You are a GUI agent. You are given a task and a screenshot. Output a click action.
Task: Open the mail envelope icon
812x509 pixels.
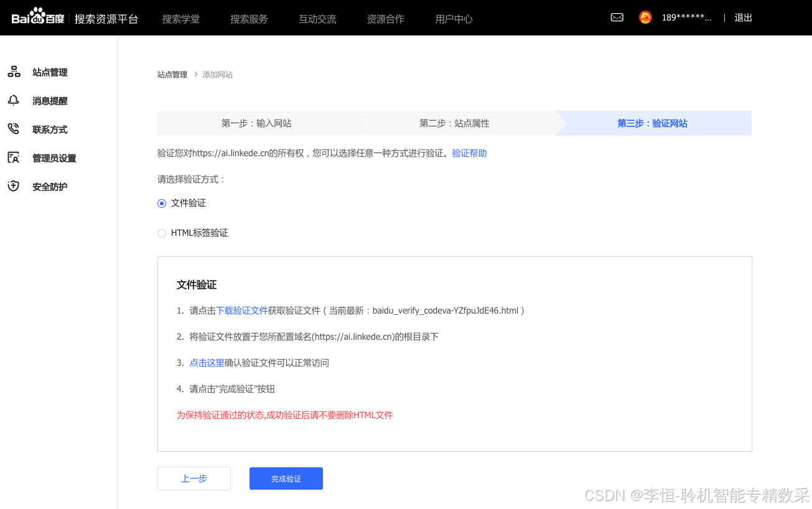(x=617, y=17)
